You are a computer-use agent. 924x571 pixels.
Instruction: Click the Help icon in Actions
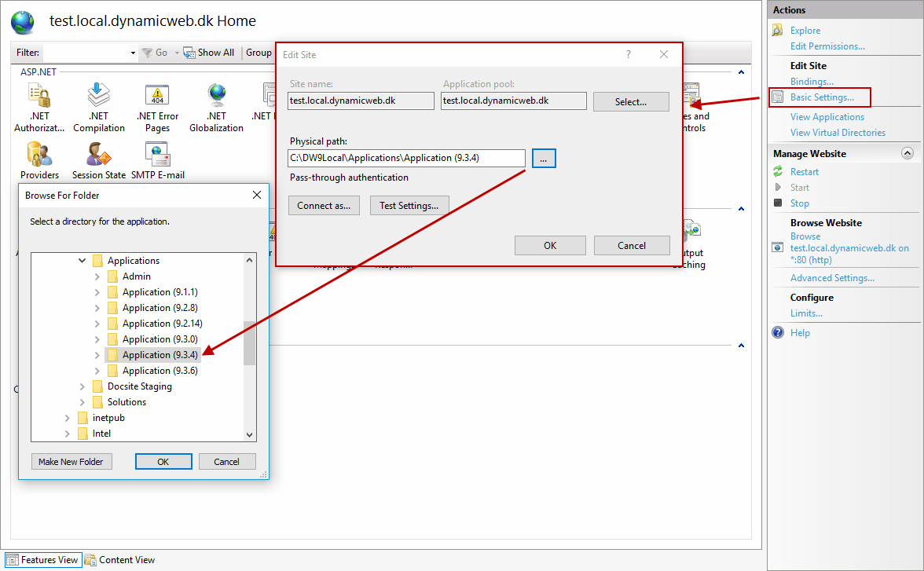tap(778, 333)
